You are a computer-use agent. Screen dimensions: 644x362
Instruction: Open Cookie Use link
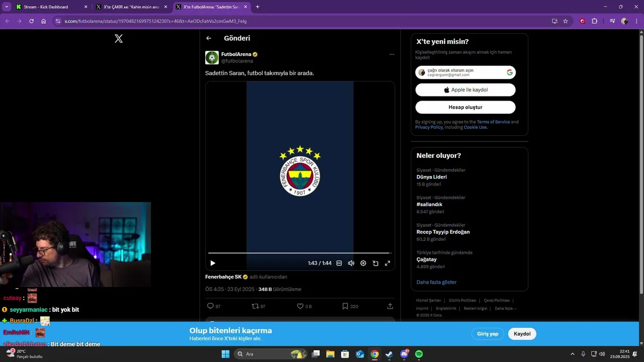click(475, 127)
